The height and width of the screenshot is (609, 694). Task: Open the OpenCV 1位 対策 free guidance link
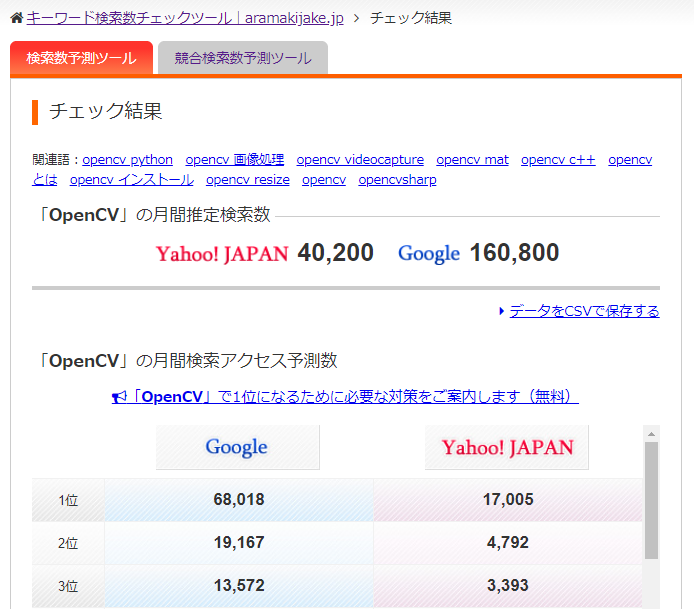coord(345,396)
